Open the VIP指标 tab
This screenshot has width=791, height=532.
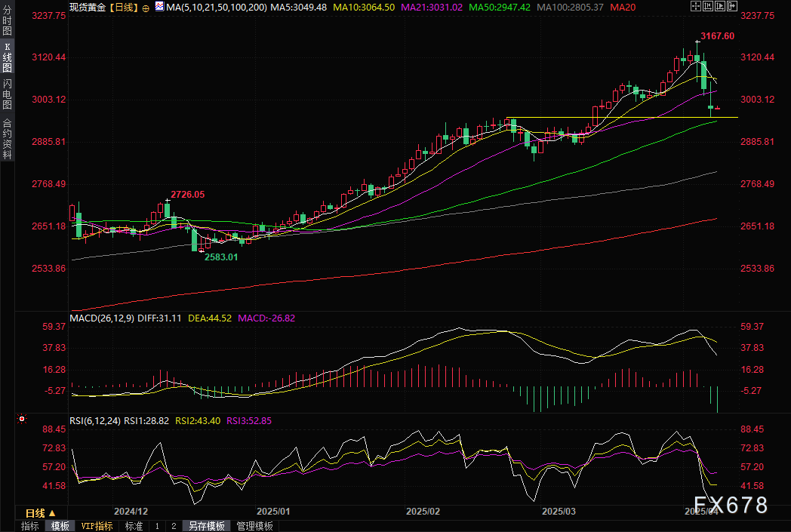97,526
